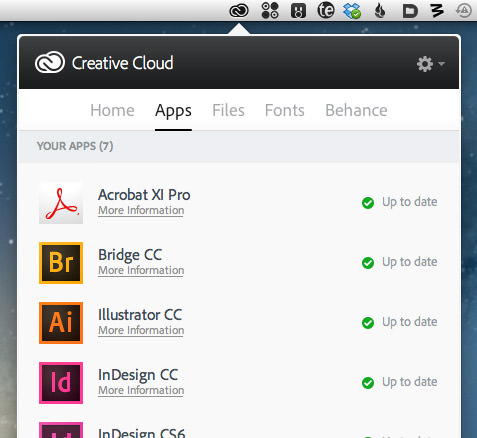This screenshot has height=438, width=477.
Task: Click the InDesign CS6 name
Action: (141, 433)
